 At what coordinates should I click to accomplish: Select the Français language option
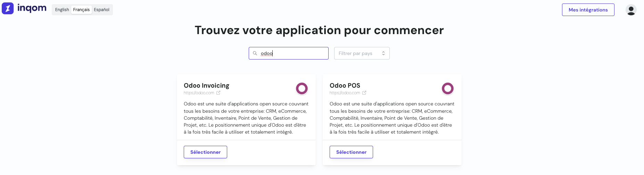pyautogui.click(x=81, y=10)
